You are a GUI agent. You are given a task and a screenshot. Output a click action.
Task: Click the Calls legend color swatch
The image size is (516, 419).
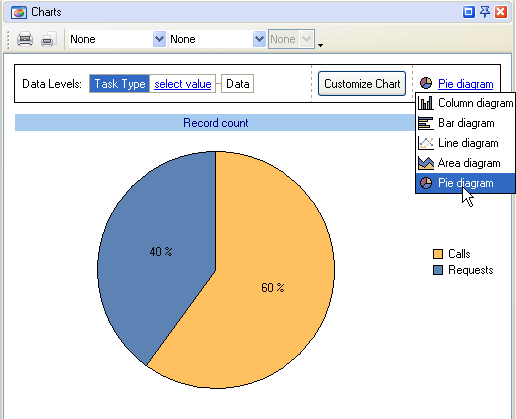coord(438,254)
